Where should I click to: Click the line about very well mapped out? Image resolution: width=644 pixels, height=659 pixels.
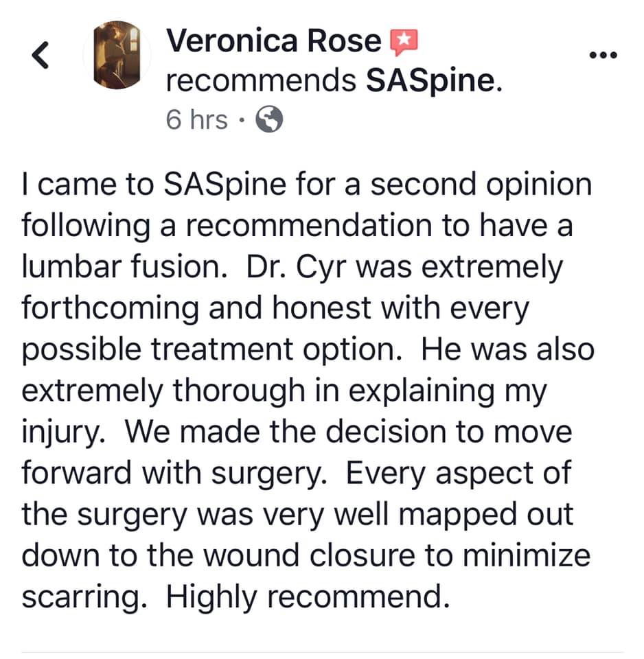tap(297, 515)
